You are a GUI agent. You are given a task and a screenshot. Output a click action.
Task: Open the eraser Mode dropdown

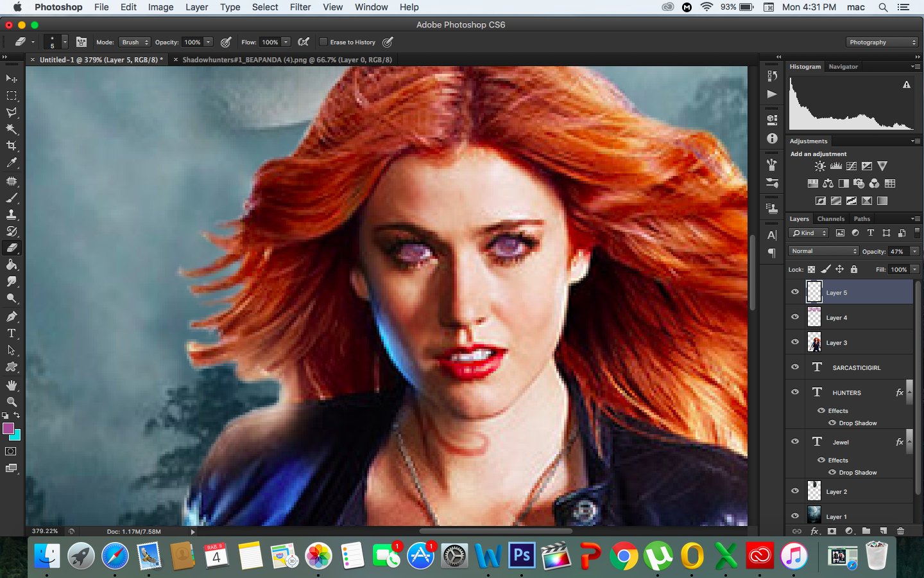134,42
